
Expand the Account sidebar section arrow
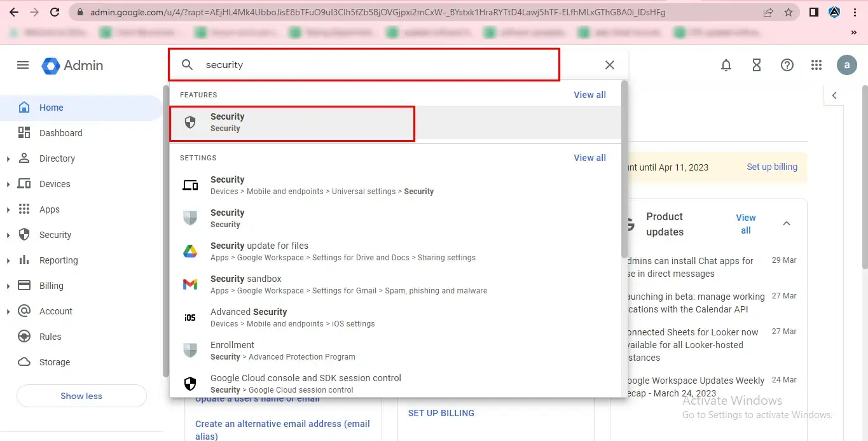pyautogui.click(x=8, y=312)
